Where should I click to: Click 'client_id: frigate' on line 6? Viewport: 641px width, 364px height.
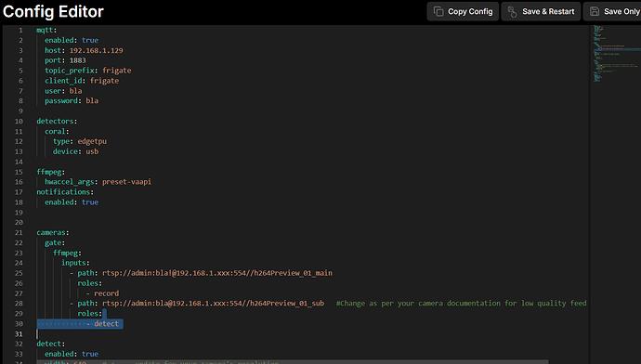[82, 81]
